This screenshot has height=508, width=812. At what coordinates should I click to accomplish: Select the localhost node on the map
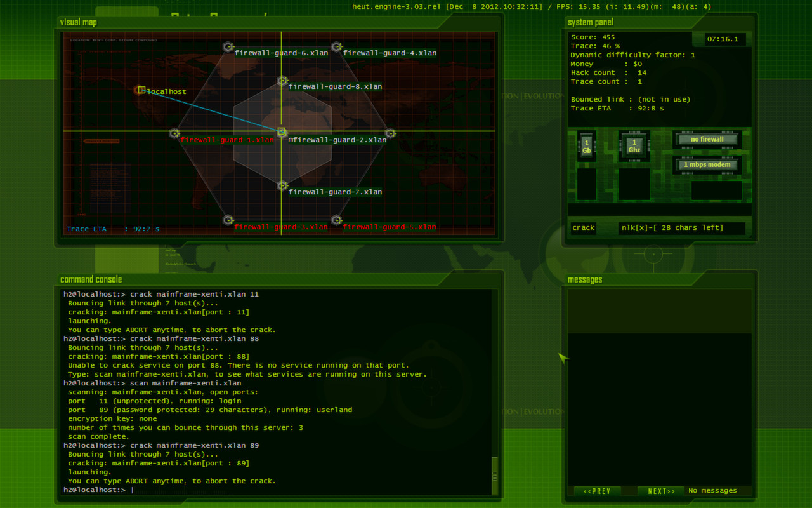coord(140,90)
